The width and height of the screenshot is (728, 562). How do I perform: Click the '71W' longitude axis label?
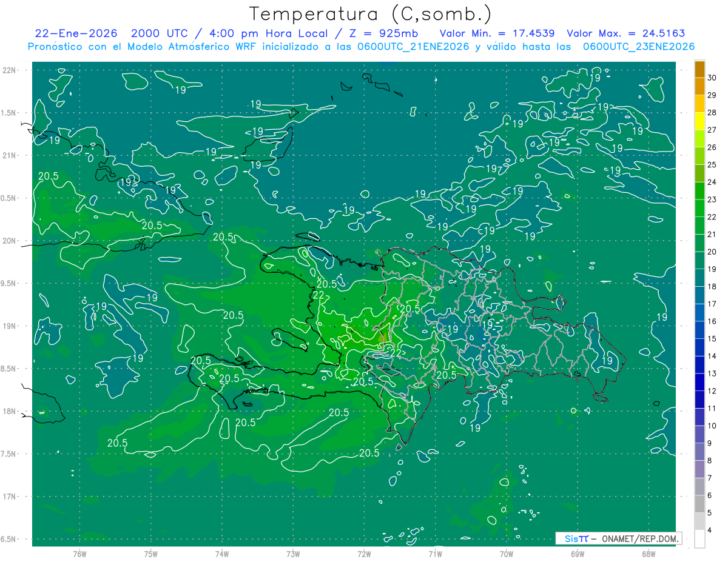(x=435, y=554)
